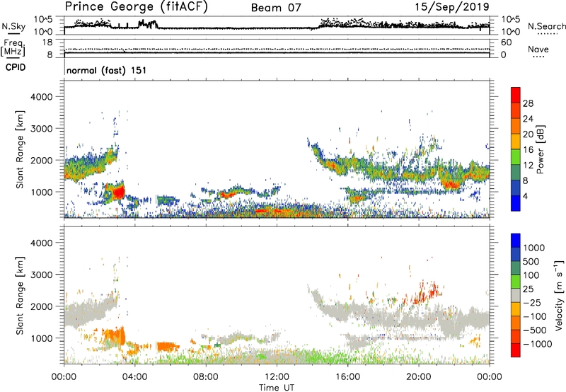This screenshot has width=566, height=392.
Task: Select the "CPID" row label
Action: coord(16,67)
